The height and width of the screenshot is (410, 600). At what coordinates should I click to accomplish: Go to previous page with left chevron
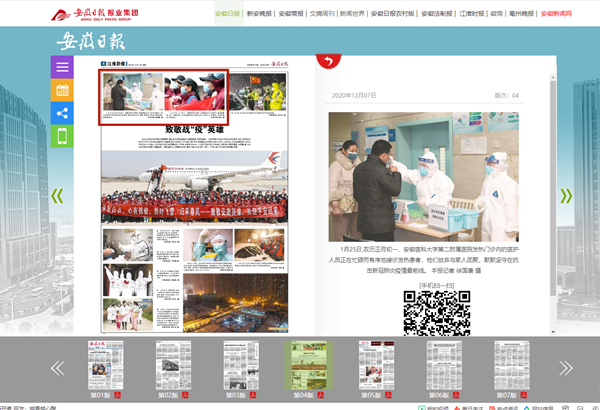pyautogui.click(x=57, y=196)
